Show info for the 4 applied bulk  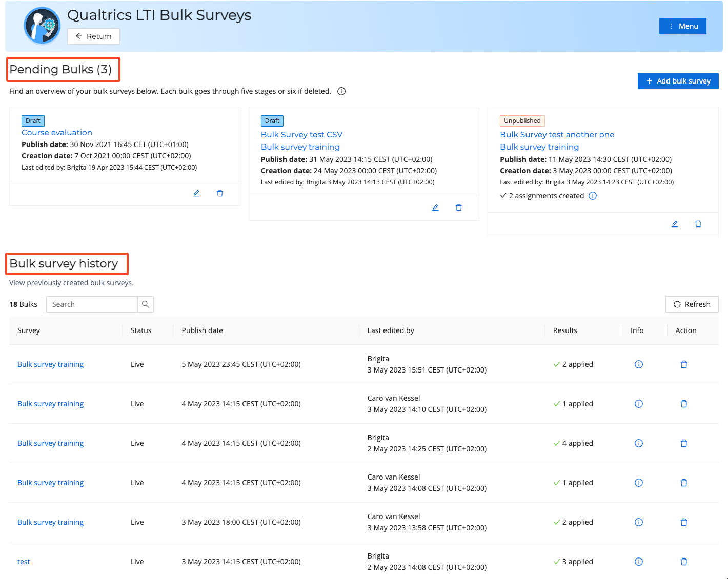639,443
